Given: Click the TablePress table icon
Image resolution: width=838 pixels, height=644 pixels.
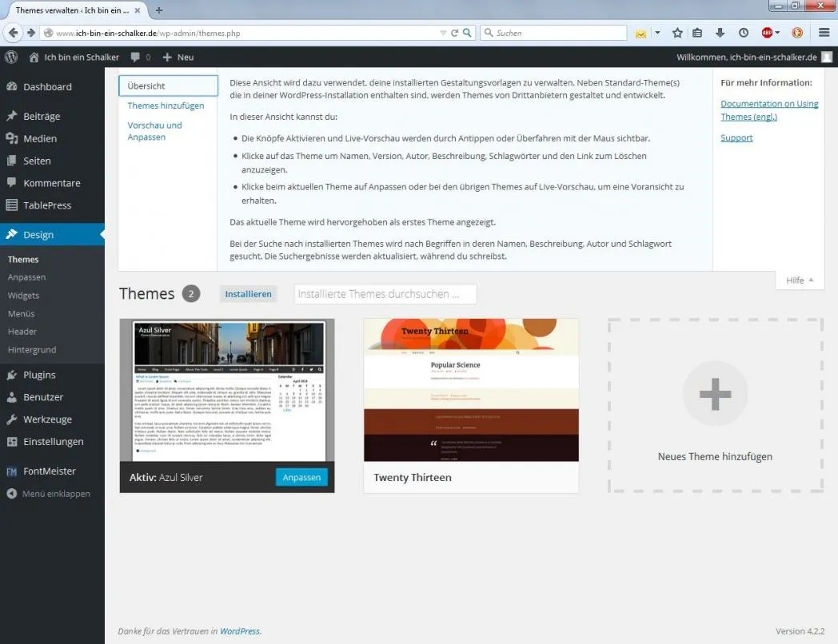Looking at the screenshot, I should pos(12,205).
